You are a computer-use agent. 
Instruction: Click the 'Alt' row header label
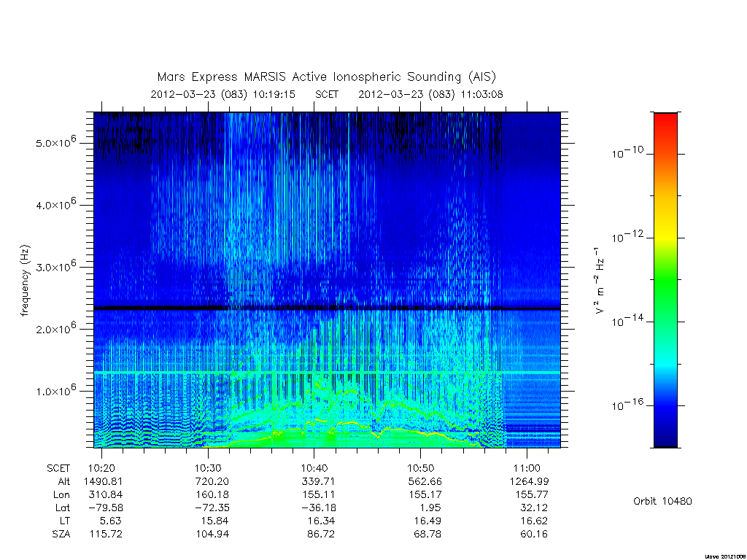click(63, 481)
